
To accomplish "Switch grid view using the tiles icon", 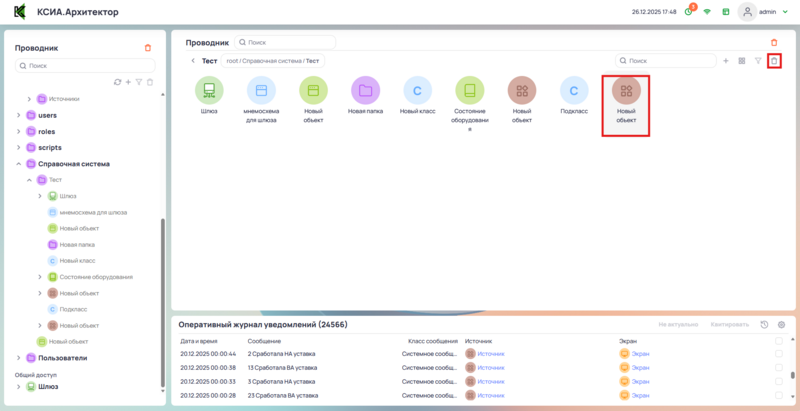I will pyautogui.click(x=742, y=61).
